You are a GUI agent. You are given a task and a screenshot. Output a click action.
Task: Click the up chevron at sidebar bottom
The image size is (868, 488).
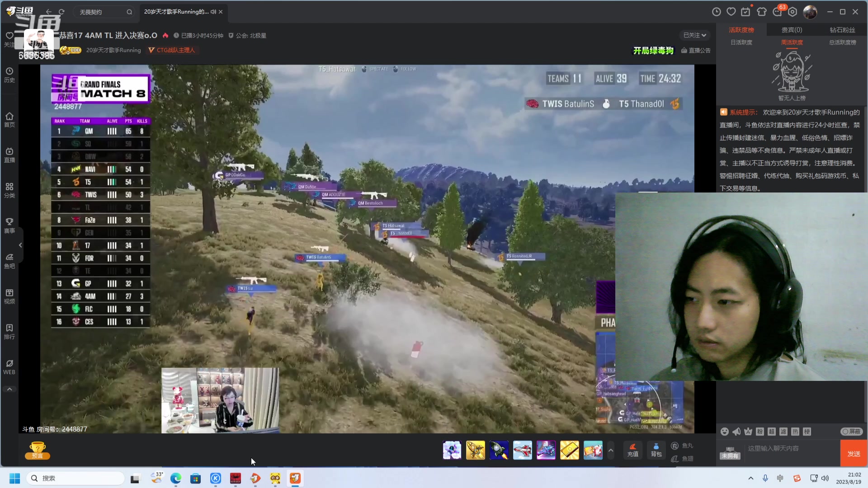pos(9,389)
